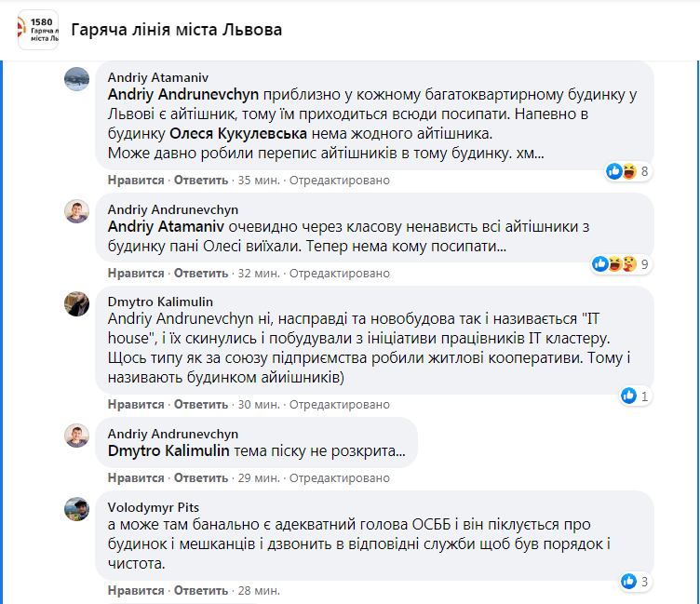Open the page title Гаряча лінія міста Львова
This screenshot has height=604, width=700.
175,29
